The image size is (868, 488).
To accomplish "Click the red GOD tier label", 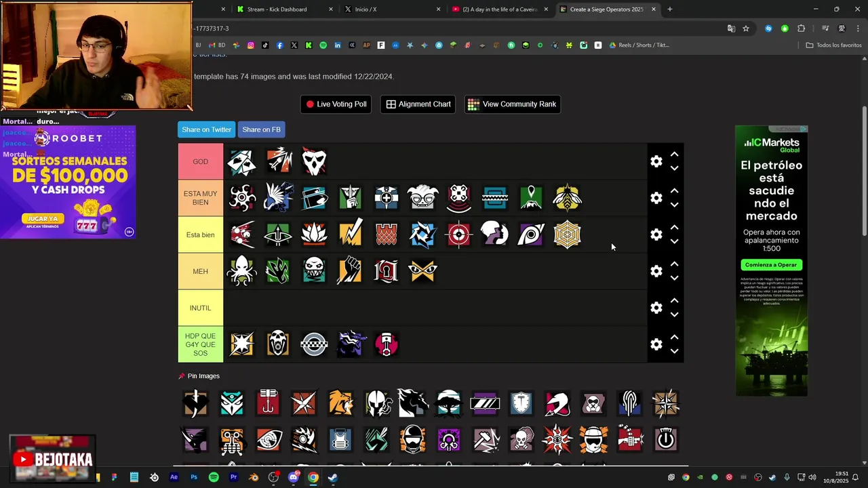I will point(201,161).
